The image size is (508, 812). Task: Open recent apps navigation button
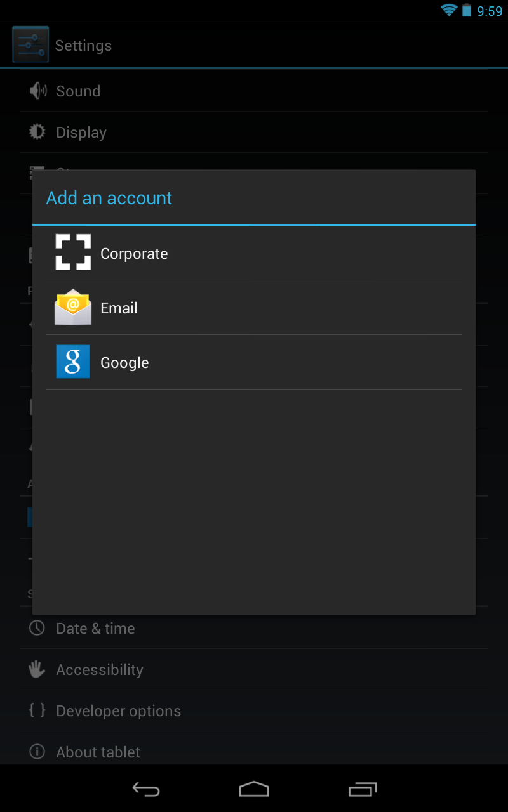tap(363, 789)
